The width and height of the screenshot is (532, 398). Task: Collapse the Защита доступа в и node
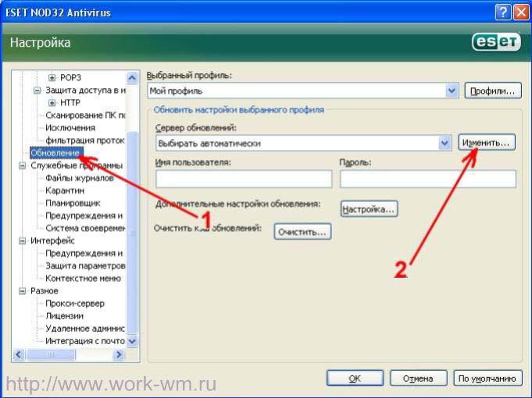(37, 91)
